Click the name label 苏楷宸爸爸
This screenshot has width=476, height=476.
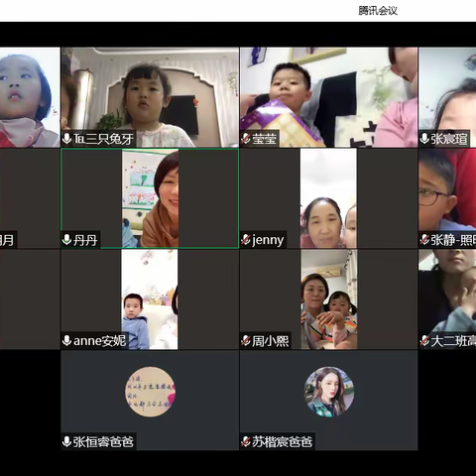pos(283,441)
